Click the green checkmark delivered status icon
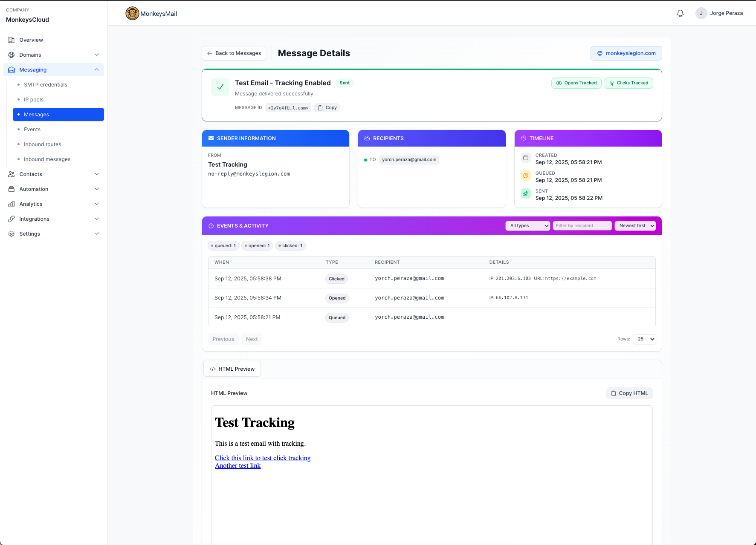The image size is (756, 545). pos(220,87)
